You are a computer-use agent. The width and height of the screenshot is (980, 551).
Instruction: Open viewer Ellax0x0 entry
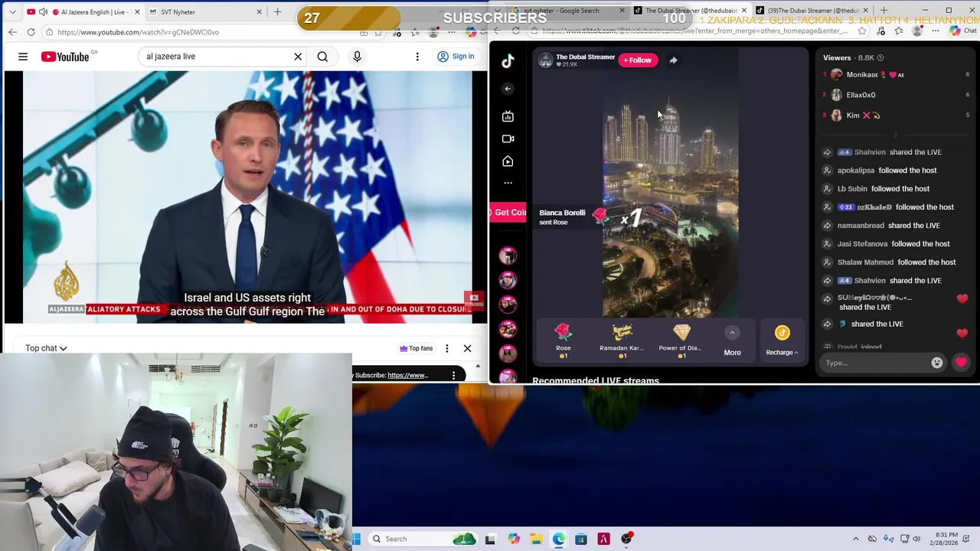(896, 95)
